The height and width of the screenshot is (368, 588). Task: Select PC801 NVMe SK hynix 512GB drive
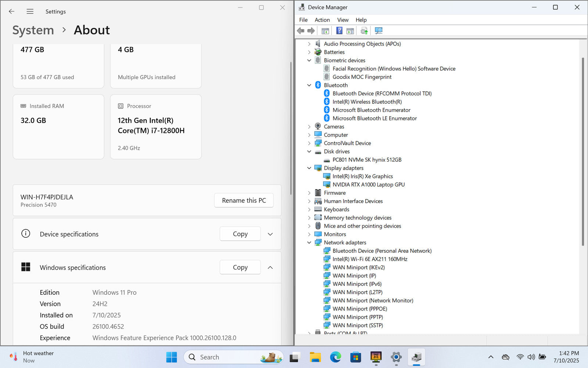coord(367,160)
